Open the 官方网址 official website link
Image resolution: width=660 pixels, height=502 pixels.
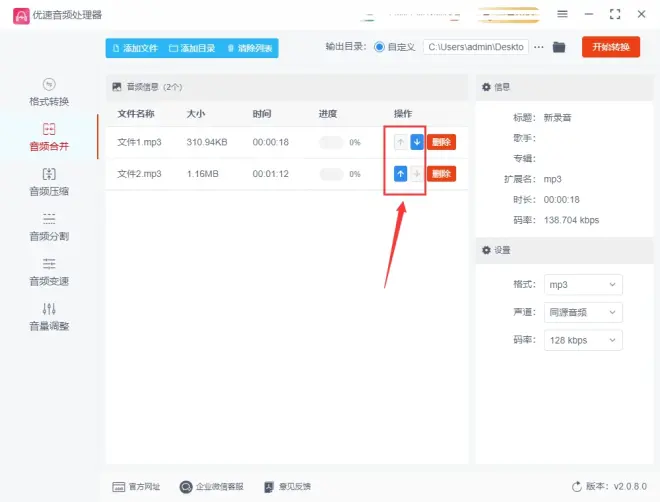[136, 487]
